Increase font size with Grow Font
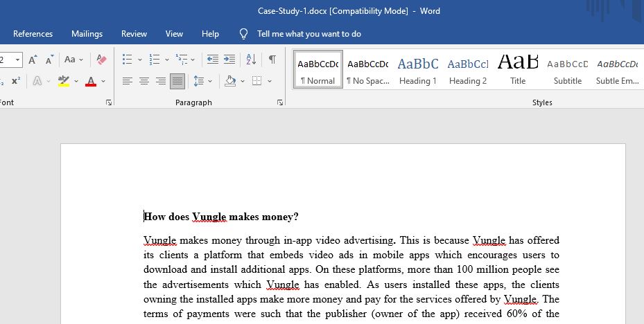The width and height of the screenshot is (644, 324). tap(33, 60)
